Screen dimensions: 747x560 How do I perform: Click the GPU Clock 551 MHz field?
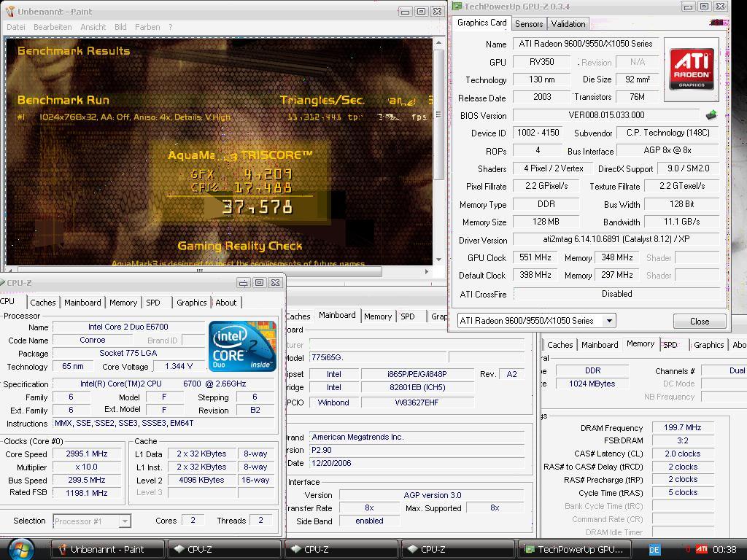tap(535, 257)
